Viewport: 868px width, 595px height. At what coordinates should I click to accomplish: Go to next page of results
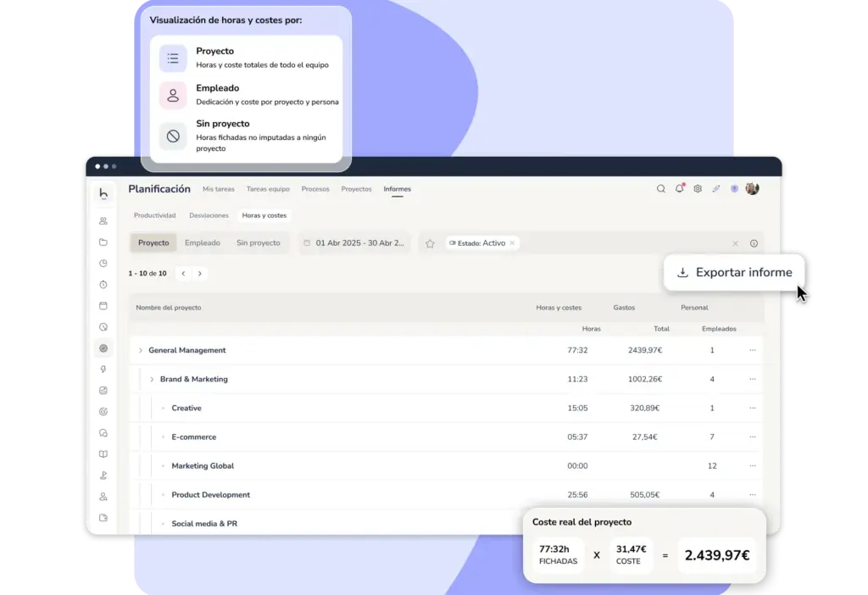pyautogui.click(x=200, y=274)
